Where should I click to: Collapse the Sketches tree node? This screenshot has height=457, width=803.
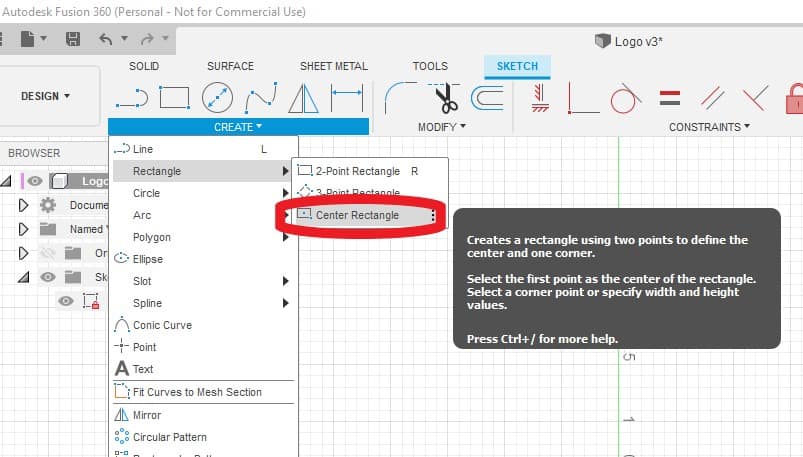(23, 278)
